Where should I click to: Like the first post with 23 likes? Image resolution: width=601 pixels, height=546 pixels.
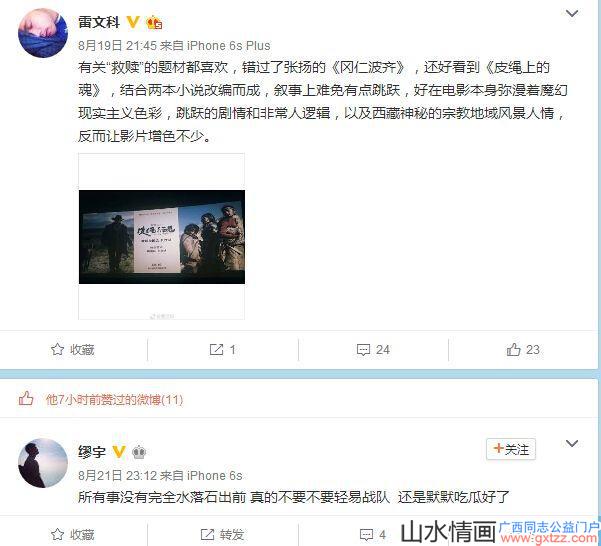point(523,349)
